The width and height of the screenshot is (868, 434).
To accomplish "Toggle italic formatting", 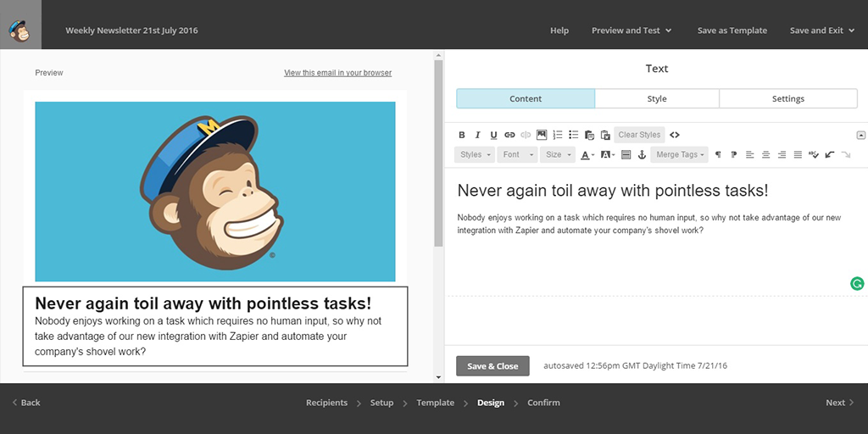I will click(478, 135).
